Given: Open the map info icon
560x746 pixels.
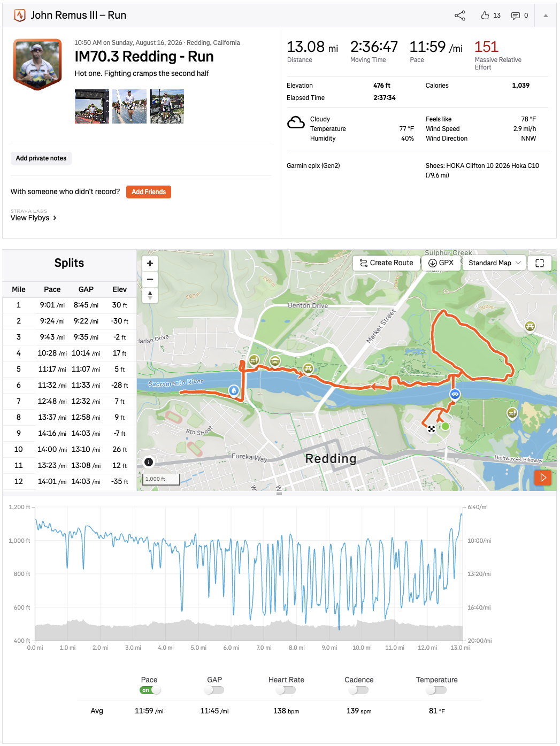Looking at the screenshot, I should point(149,462).
